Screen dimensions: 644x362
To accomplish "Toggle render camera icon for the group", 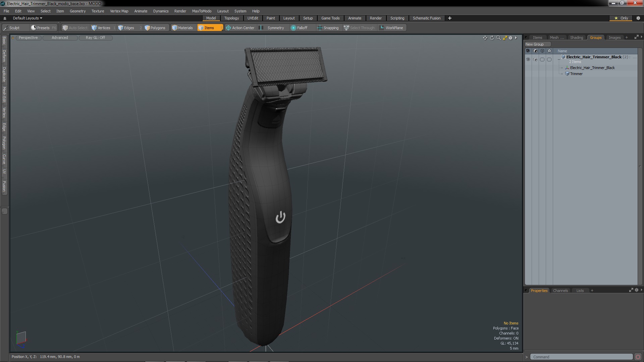I will tap(535, 60).
